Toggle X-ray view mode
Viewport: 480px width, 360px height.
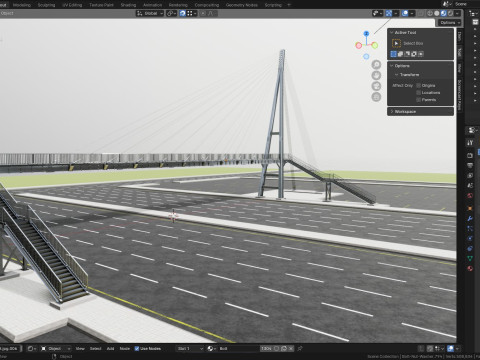(421, 13)
